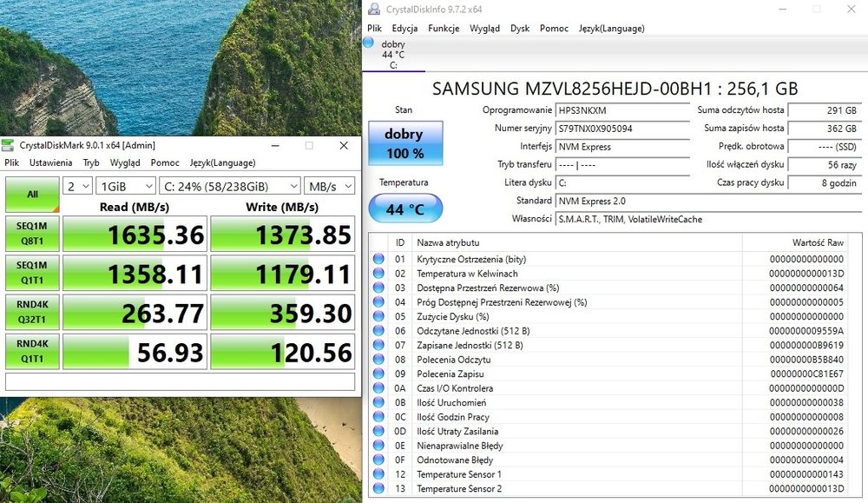This screenshot has width=868, height=503.
Task: Open Dysk menu in CrystalDiskInfo
Action: (x=520, y=29)
